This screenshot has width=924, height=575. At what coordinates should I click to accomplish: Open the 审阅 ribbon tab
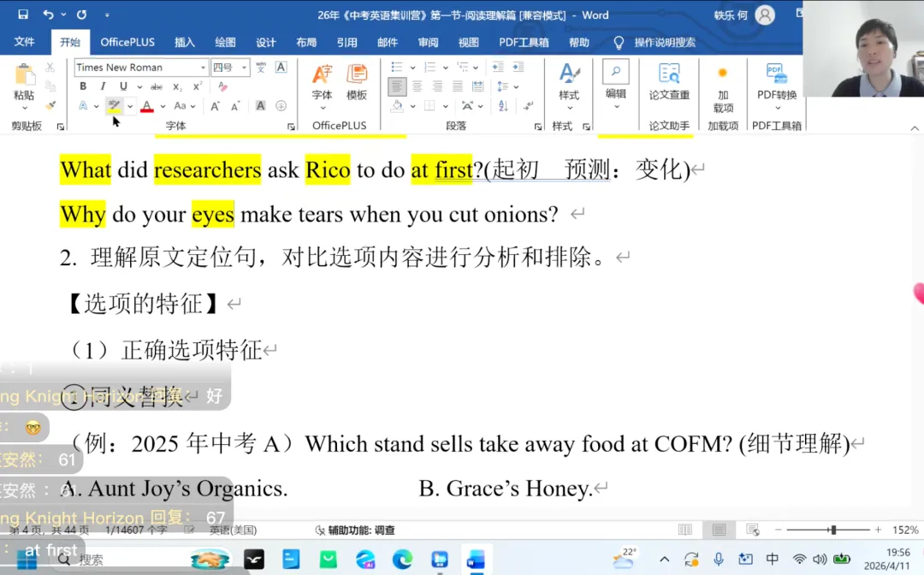428,42
